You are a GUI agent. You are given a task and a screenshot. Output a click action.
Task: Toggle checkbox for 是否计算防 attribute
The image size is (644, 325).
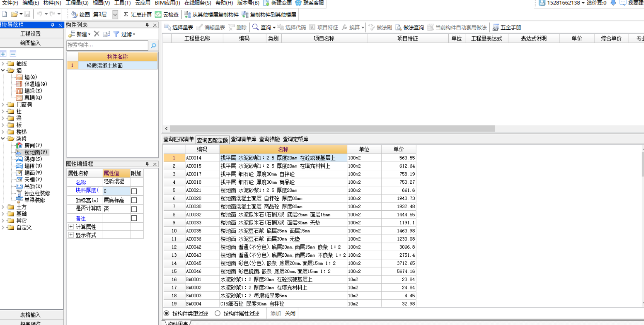tap(134, 209)
